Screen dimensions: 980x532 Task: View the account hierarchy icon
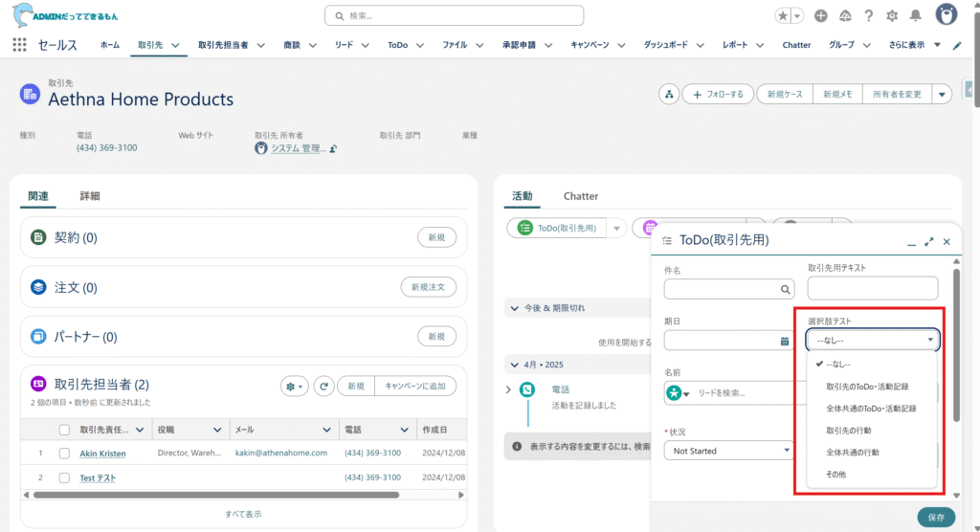point(669,95)
